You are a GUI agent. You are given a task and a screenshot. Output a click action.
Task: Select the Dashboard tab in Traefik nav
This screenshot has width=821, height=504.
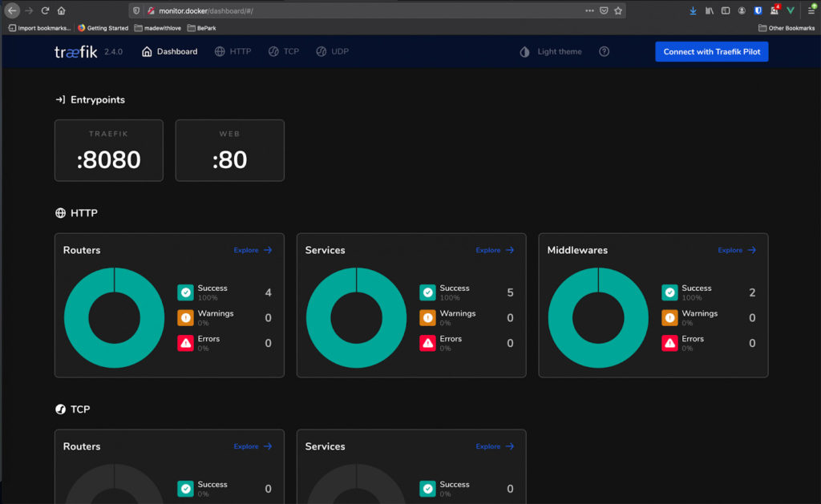[x=170, y=51]
